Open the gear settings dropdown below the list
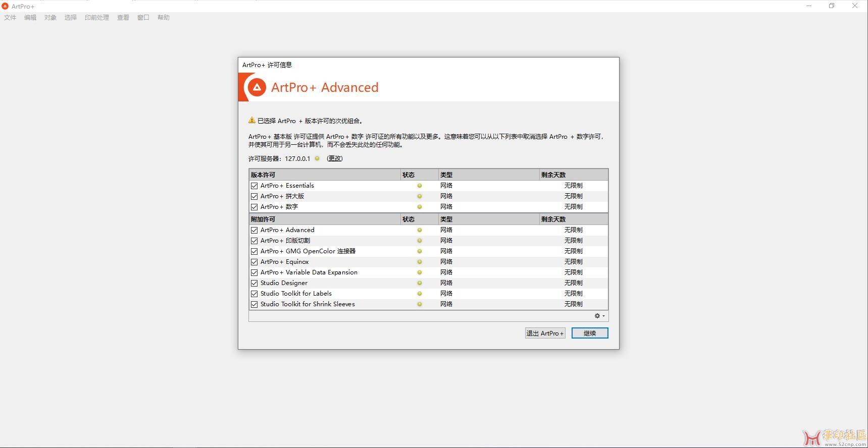This screenshot has width=868, height=448. pos(599,316)
